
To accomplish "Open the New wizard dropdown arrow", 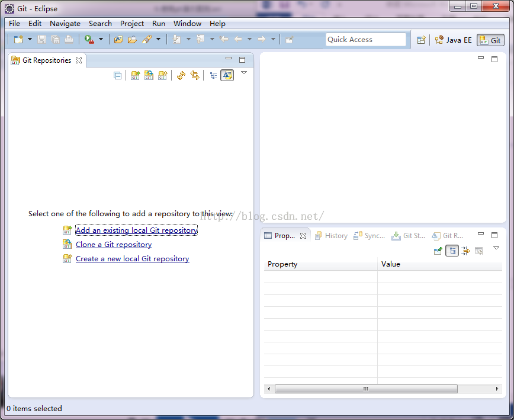I will 30,39.
